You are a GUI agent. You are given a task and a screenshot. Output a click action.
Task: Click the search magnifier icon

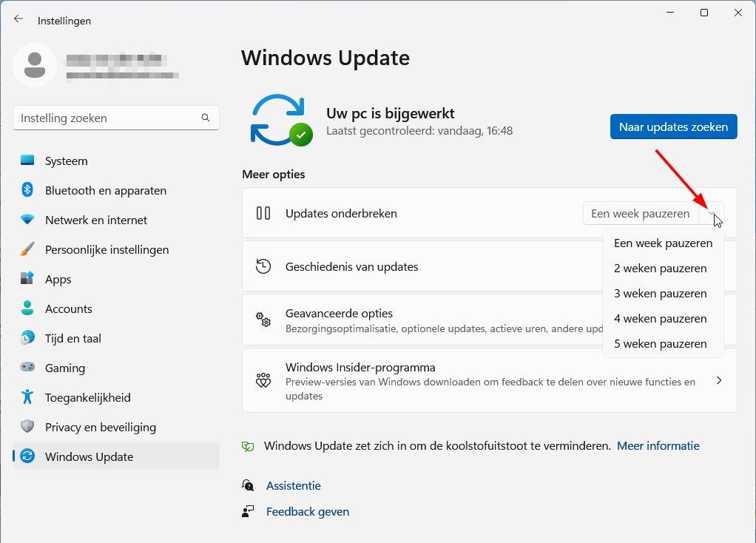(206, 118)
